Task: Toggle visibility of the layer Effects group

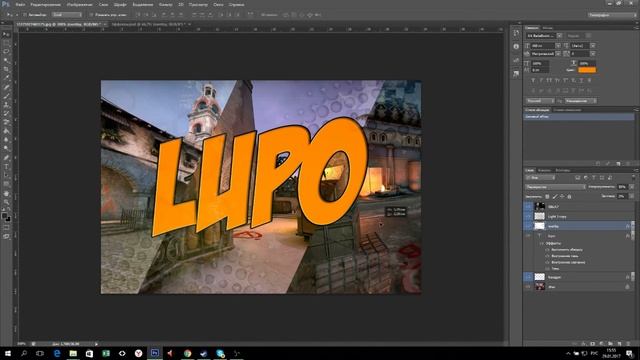Action: [542, 243]
